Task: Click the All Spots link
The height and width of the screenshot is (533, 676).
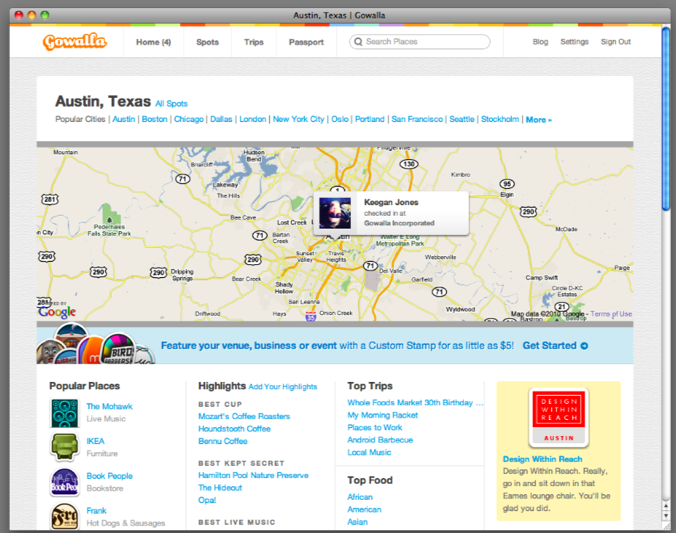Action: pos(171,103)
